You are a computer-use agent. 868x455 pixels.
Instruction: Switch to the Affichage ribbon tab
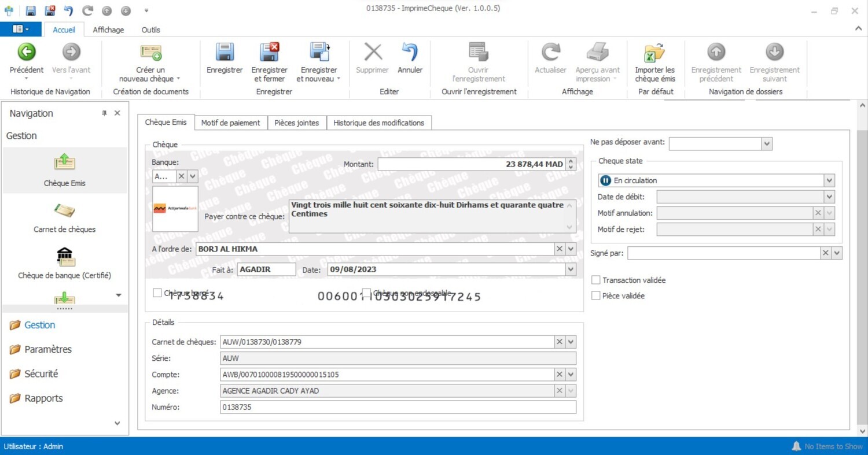coord(108,29)
